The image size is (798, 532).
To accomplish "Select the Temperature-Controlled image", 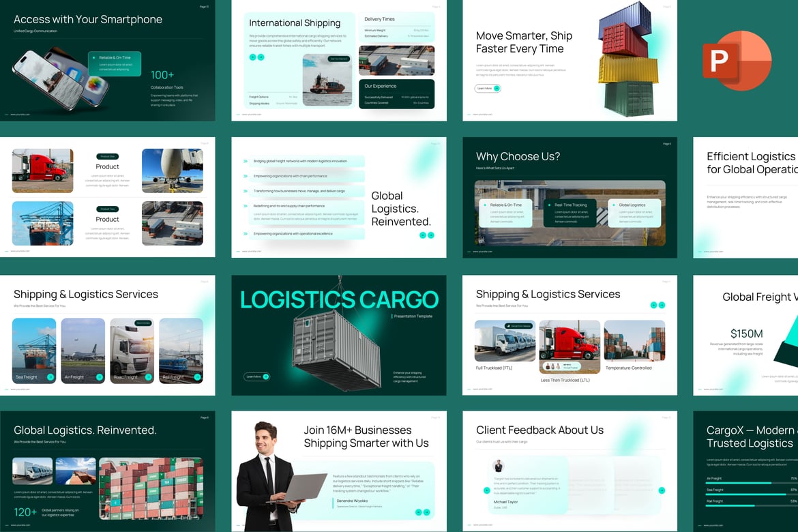I will pos(634,340).
